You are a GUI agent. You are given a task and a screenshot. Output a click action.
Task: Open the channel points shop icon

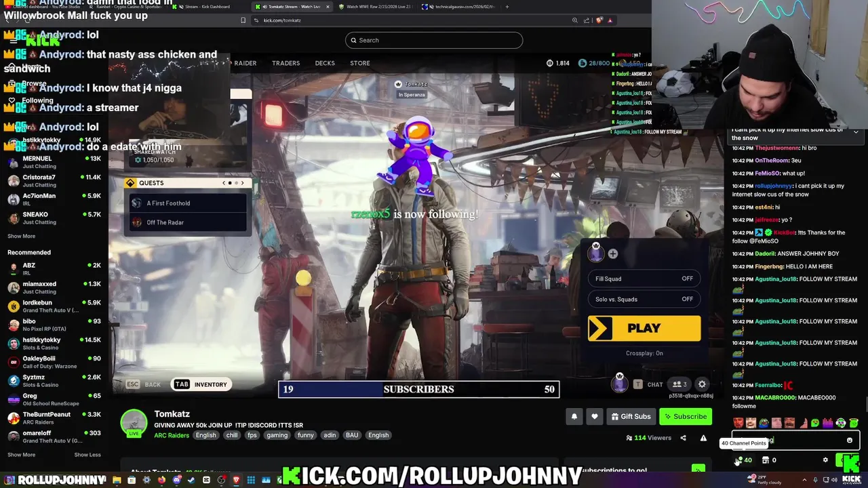765,460
